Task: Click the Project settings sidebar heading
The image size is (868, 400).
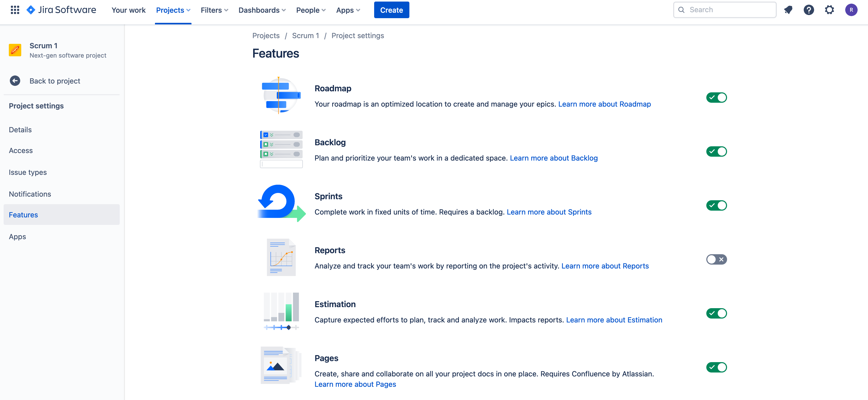Action: point(36,106)
